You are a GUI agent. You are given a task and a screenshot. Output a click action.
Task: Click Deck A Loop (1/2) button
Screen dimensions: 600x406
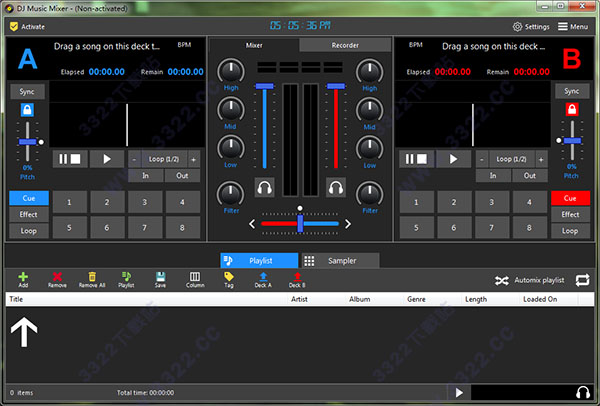tap(164, 159)
